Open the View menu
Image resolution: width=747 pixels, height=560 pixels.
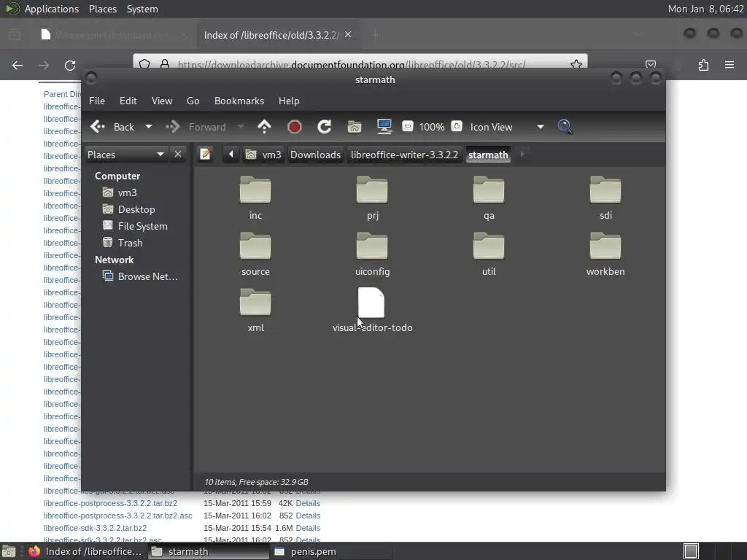tap(162, 101)
